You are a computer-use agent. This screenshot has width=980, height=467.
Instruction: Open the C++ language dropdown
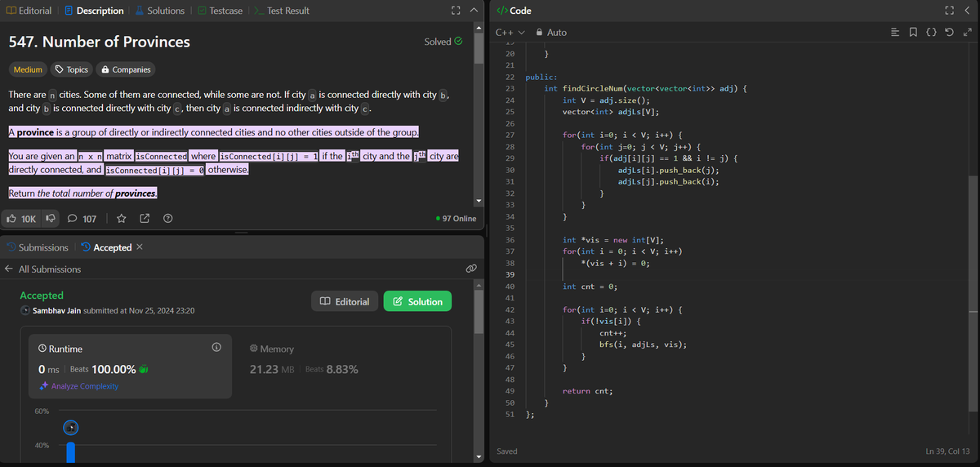(510, 32)
